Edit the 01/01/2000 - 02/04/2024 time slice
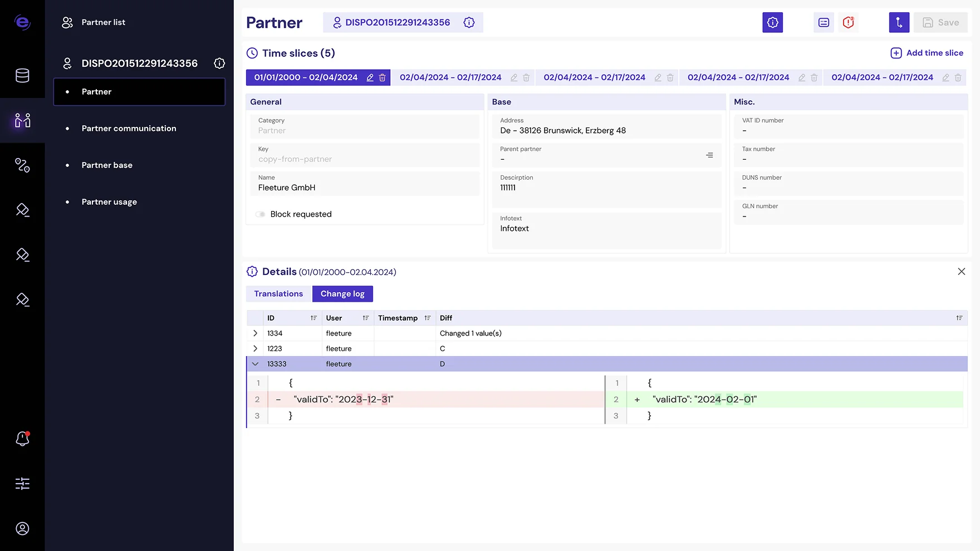 click(x=370, y=78)
